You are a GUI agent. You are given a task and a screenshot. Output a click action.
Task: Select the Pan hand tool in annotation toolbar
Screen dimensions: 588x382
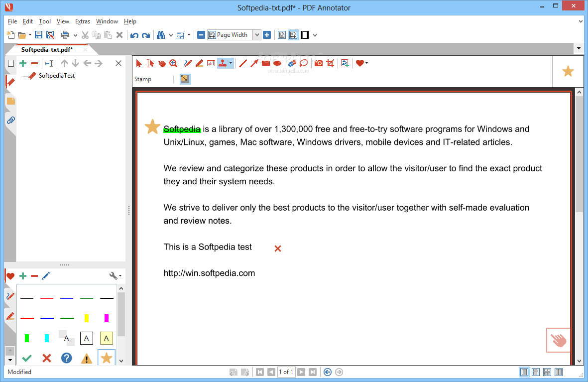tap(162, 63)
